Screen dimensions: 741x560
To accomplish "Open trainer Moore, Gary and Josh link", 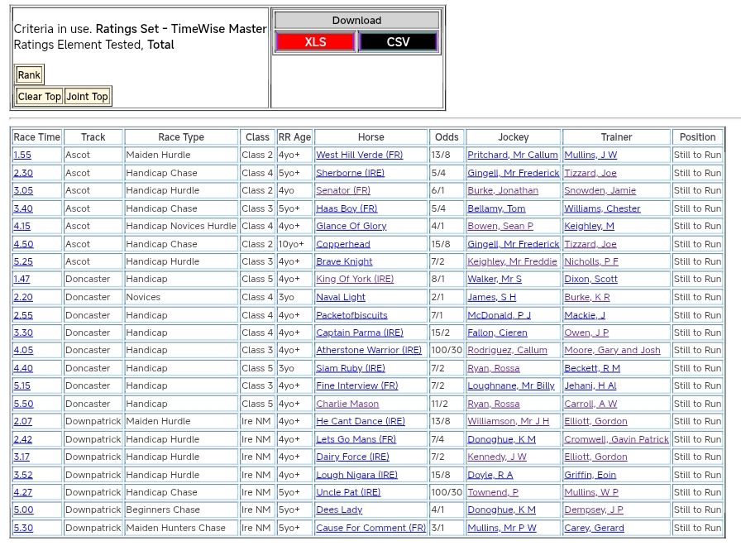I will coord(612,351).
